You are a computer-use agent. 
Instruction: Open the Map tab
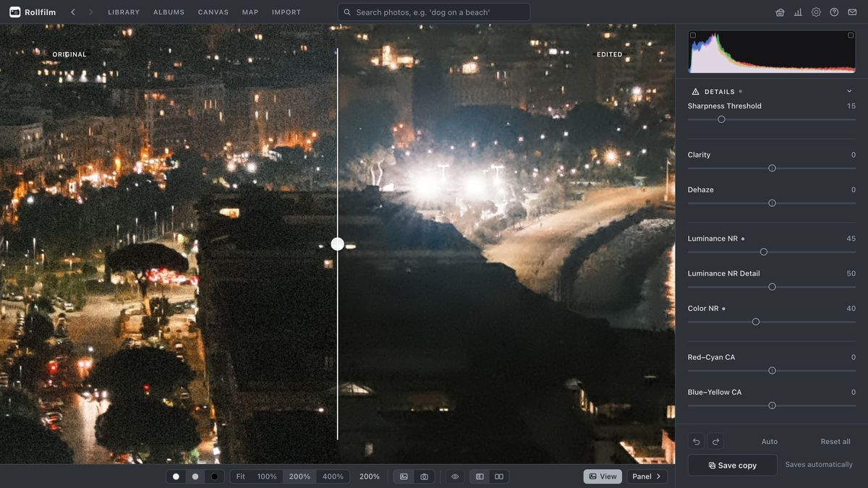(250, 12)
